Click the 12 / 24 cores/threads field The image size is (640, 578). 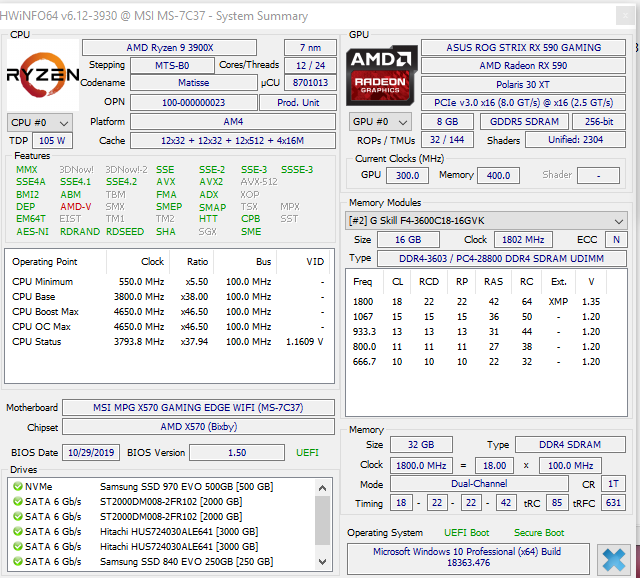pos(310,65)
